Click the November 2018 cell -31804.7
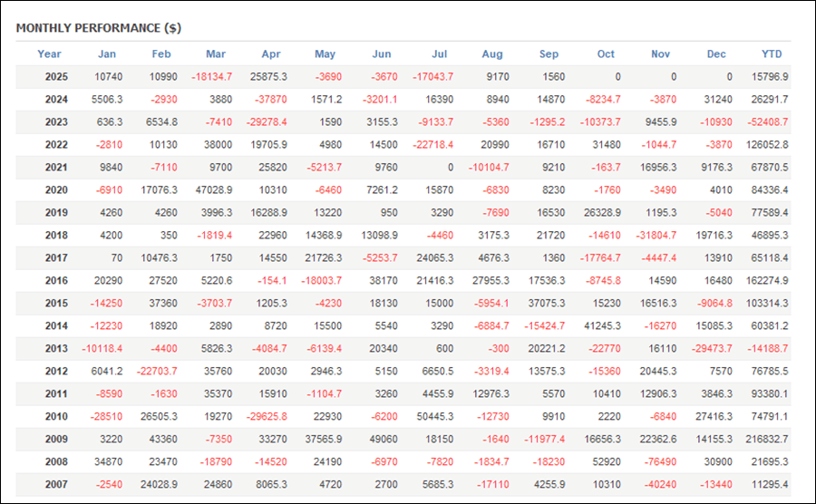816x504 pixels. pyautogui.click(x=657, y=236)
